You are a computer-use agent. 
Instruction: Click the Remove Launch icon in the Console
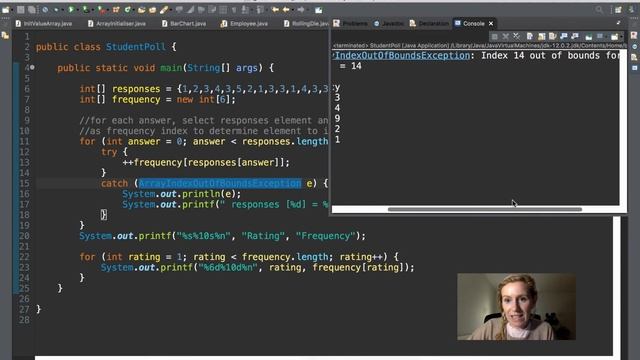coord(506,37)
